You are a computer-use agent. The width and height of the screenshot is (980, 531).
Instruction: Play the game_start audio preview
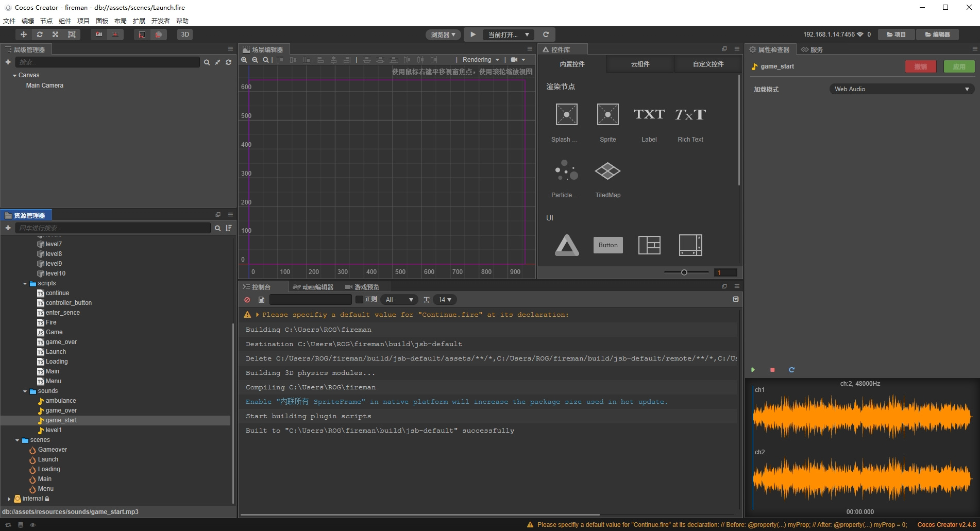(x=753, y=370)
